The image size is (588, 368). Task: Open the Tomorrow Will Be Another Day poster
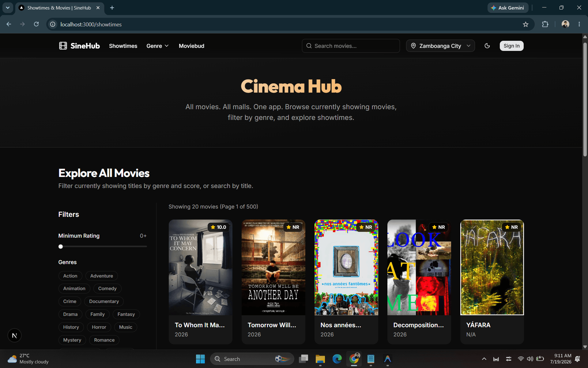[273, 267]
